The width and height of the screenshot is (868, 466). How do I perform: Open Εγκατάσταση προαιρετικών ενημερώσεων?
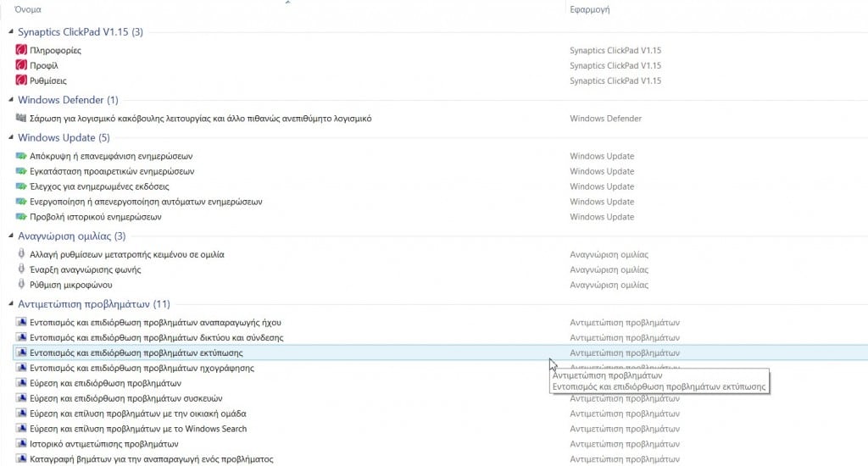(112, 171)
